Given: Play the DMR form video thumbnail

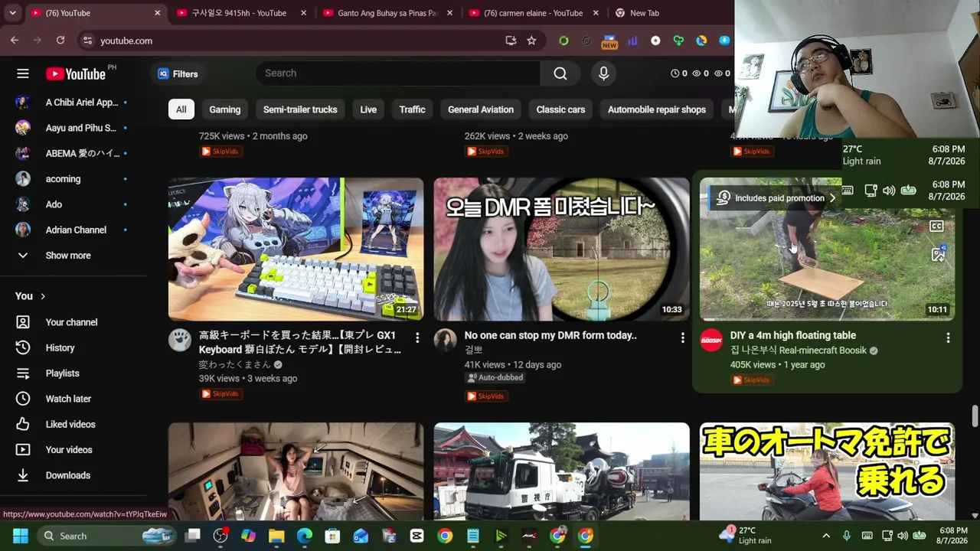Looking at the screenshot, I should (561, 249).
